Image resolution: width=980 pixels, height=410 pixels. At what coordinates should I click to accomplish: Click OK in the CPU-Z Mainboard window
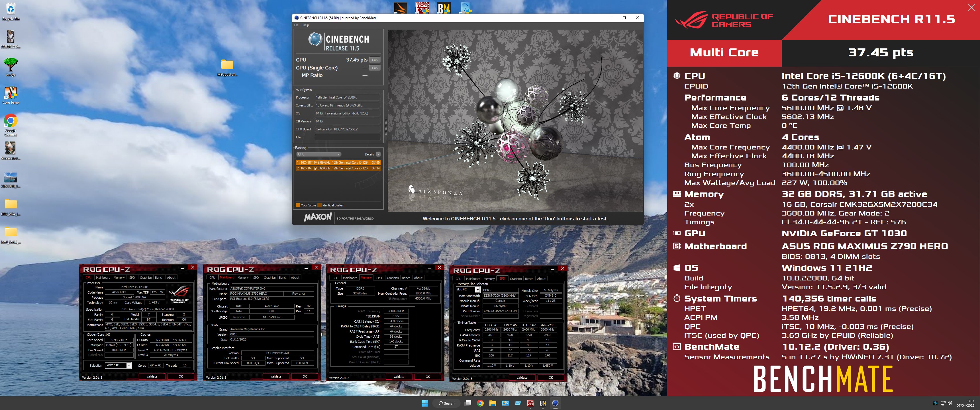[x=305, y=376]
